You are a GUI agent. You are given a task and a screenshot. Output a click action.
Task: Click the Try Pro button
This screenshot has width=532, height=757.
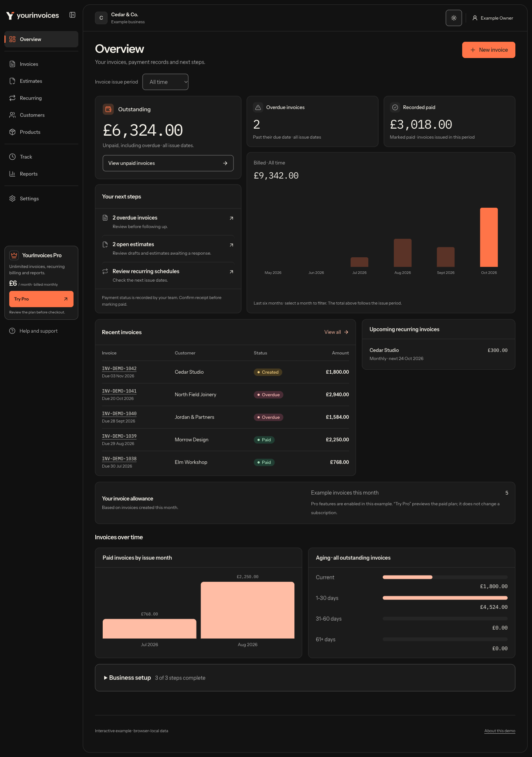pos(41,299)
